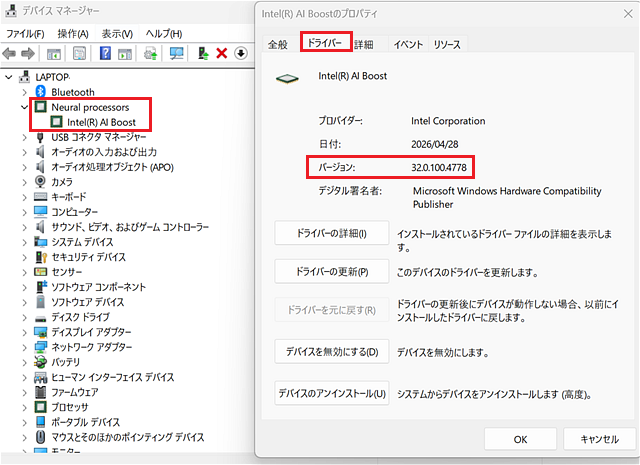The width and height of the screenshot is (640, 465).
Task: Click the Forward arrow toolbar icon
Action: click(x=28, y=53)
